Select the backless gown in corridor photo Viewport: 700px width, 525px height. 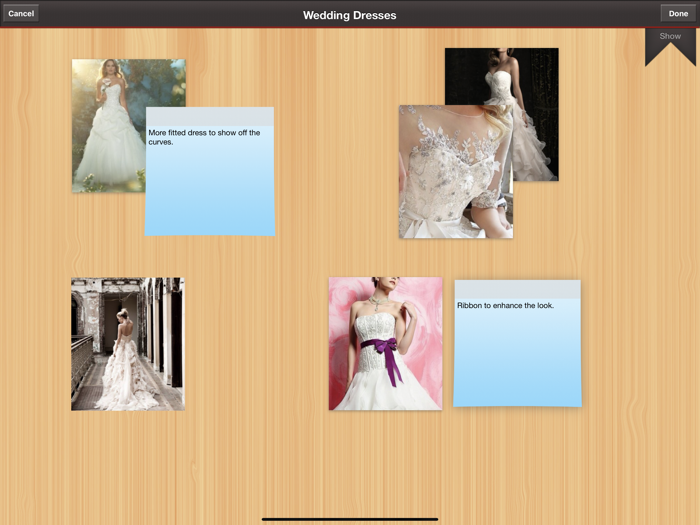pos(128,344)
